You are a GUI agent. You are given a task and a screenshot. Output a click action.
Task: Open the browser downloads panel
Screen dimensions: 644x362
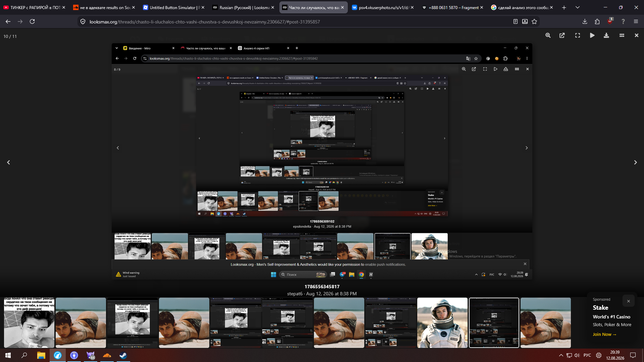click(x=585, y=22)
